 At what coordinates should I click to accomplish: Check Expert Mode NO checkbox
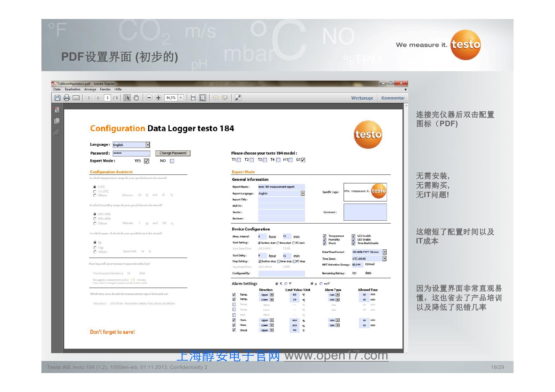172,161
